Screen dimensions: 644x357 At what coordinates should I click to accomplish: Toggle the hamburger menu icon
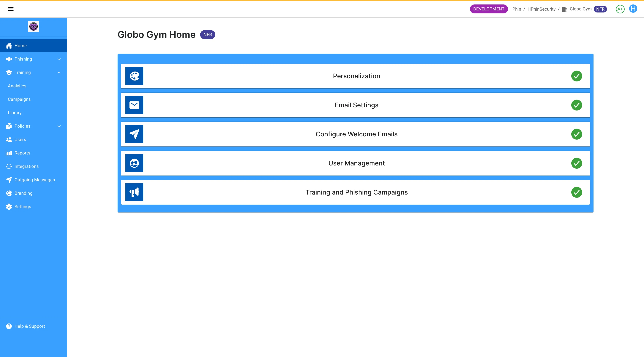click(10, 9)
